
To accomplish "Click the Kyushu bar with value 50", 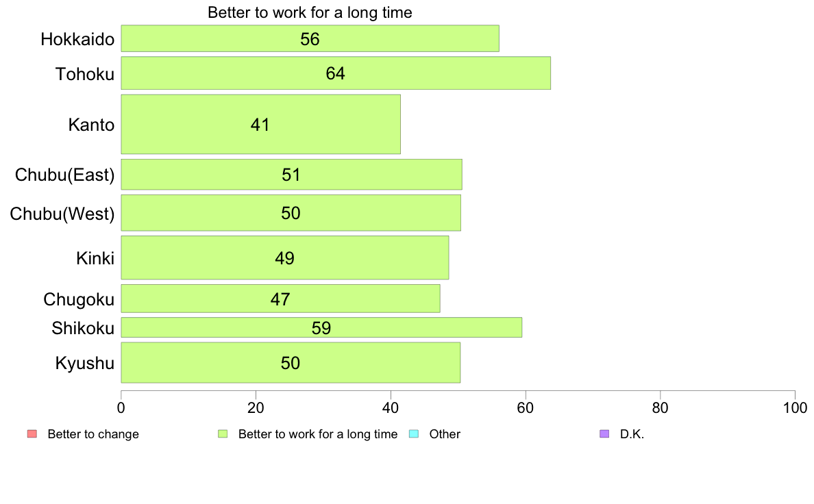I will tap(291, 362).
